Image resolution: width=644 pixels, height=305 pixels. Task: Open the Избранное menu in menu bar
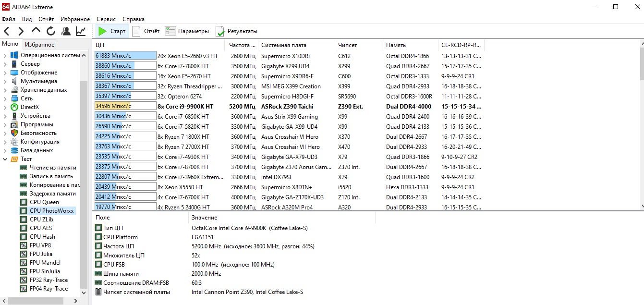click(75, 19)
